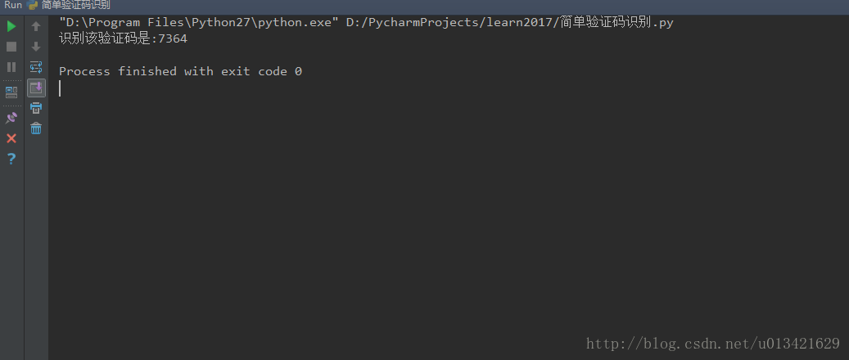
Task: Select the up stack trace arrow
Action: click(36, 26)
